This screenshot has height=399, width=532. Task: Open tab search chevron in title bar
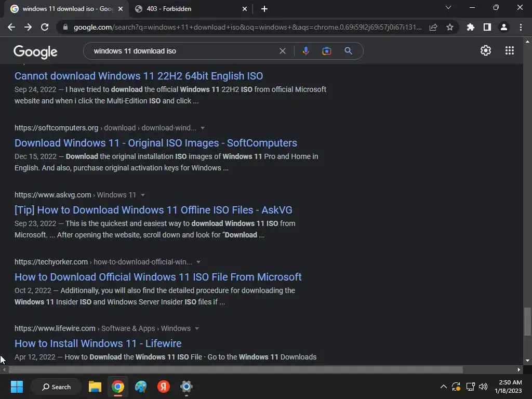[x=448, y=7]
